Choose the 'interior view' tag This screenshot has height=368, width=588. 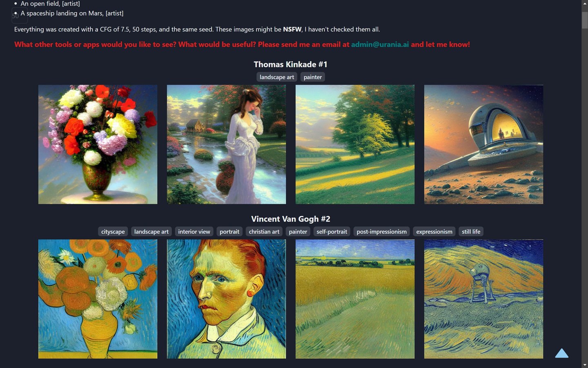[x=194, y=231]
